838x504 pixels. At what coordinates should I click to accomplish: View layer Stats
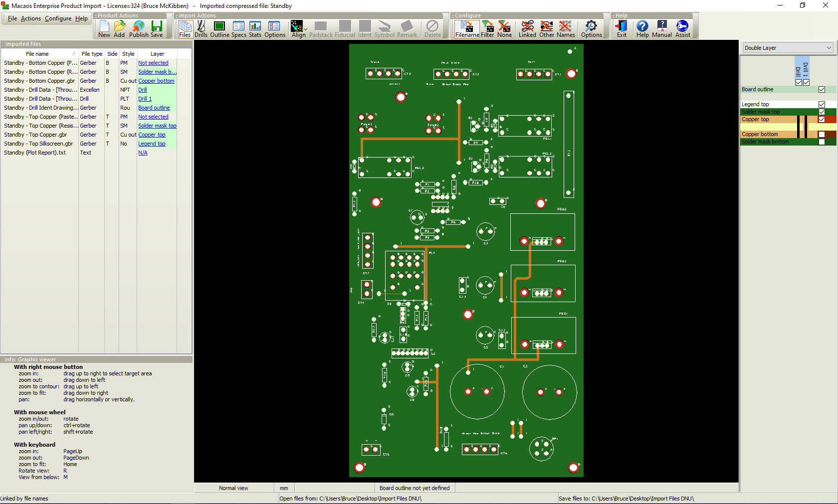[x=255, y=27]
